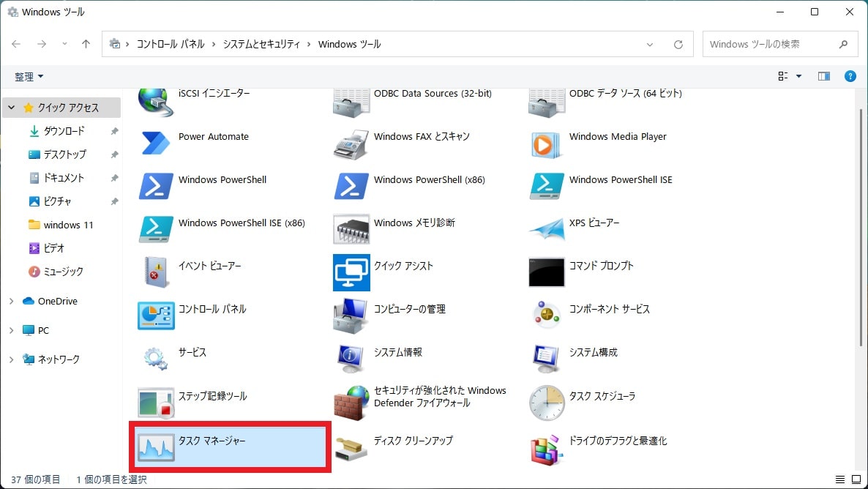868x489 pixels.
Task: Select the XPS ビューアー paper plane icon
Action: 547,229
